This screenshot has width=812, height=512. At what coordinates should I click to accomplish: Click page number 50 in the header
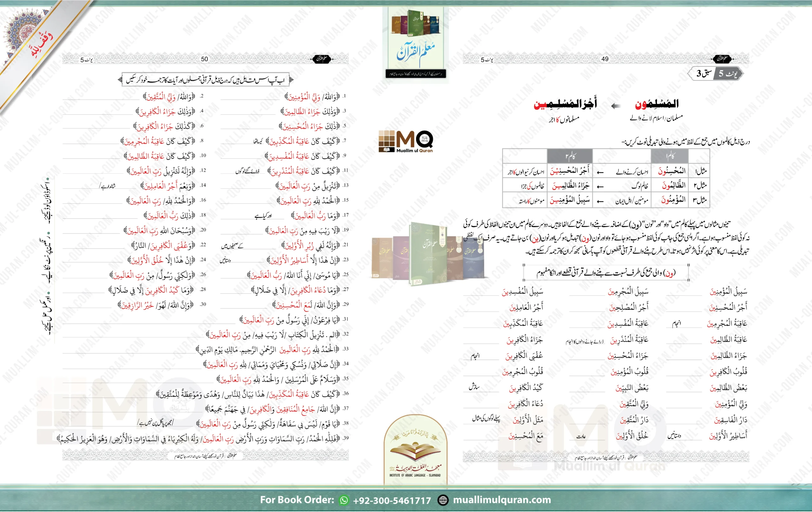[x=204, y=59]
